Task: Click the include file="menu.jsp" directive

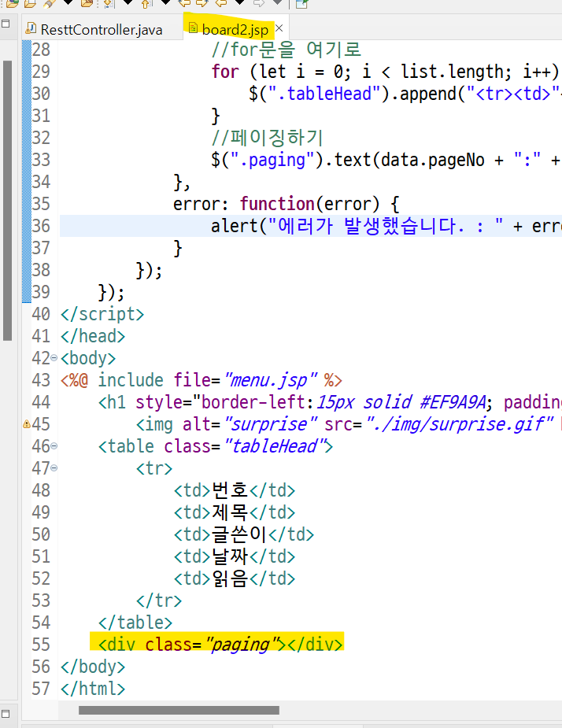Action: [x=202, y=380]
